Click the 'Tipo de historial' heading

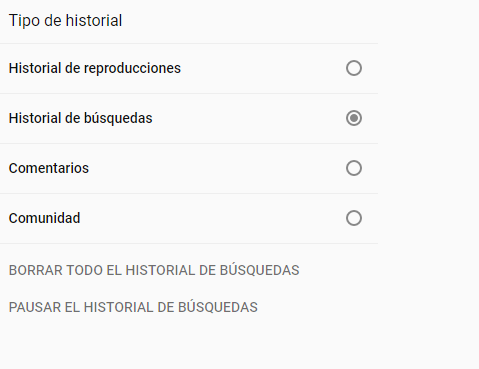(x=65, y=21)
